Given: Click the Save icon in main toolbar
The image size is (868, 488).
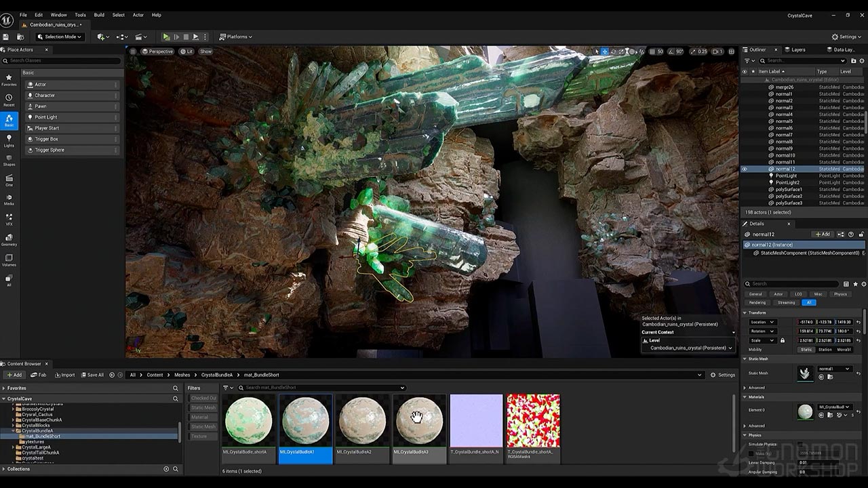Looking at the screenshot, I should [6, 37].
